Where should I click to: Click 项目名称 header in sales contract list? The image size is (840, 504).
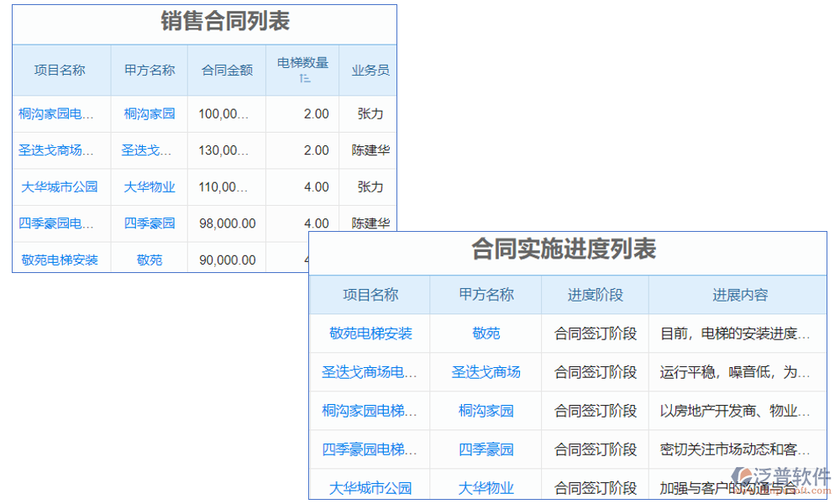coord(60,71)
